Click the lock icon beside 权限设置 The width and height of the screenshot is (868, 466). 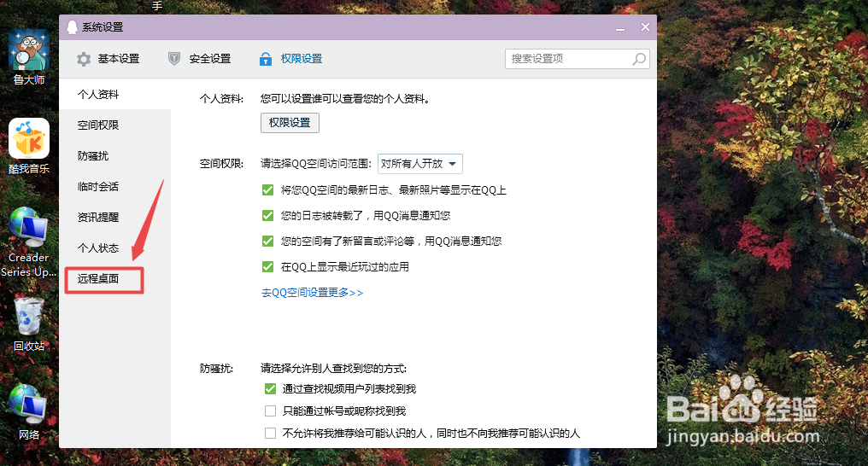(x=266, y=59)
